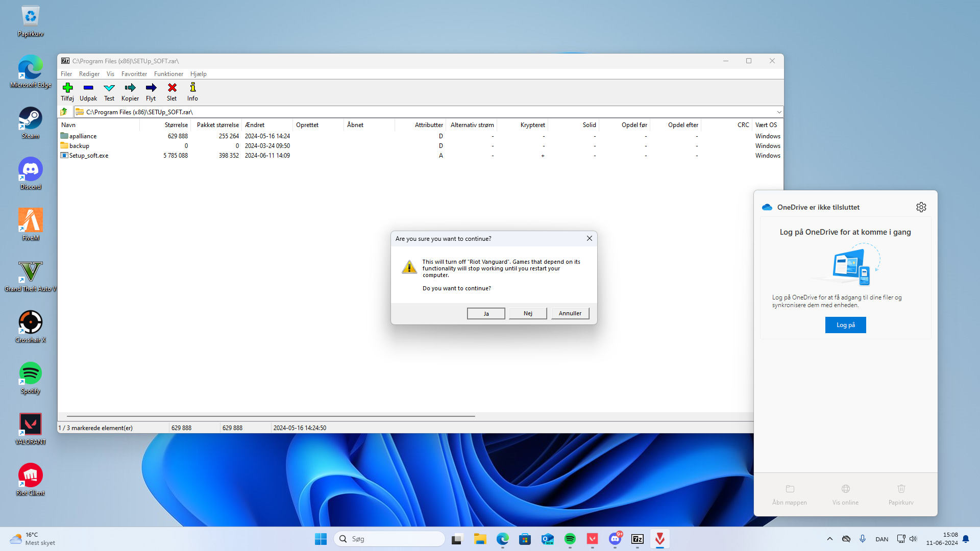Open the Filer menu
This screenshot has width=980, height=551.
coord(66,74)
